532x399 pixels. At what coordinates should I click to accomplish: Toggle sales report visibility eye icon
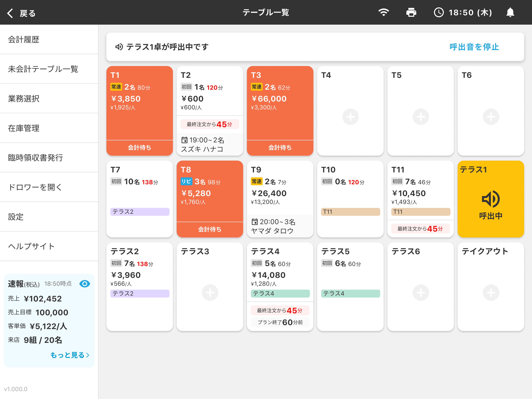point(85,284)
